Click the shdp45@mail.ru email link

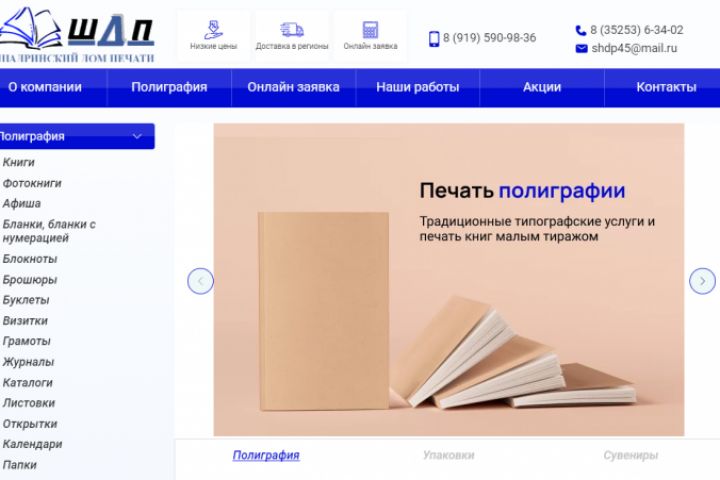634,48
